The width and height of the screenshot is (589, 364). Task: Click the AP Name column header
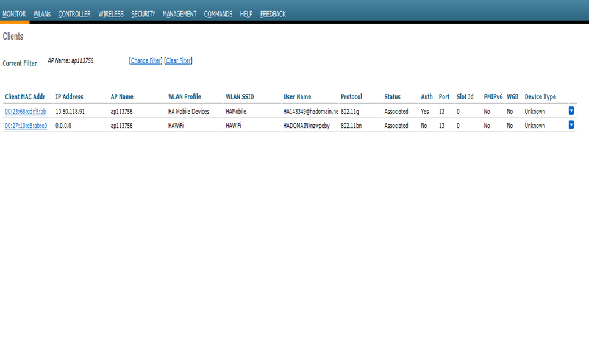pyautogui.click(x=122, y=96)
